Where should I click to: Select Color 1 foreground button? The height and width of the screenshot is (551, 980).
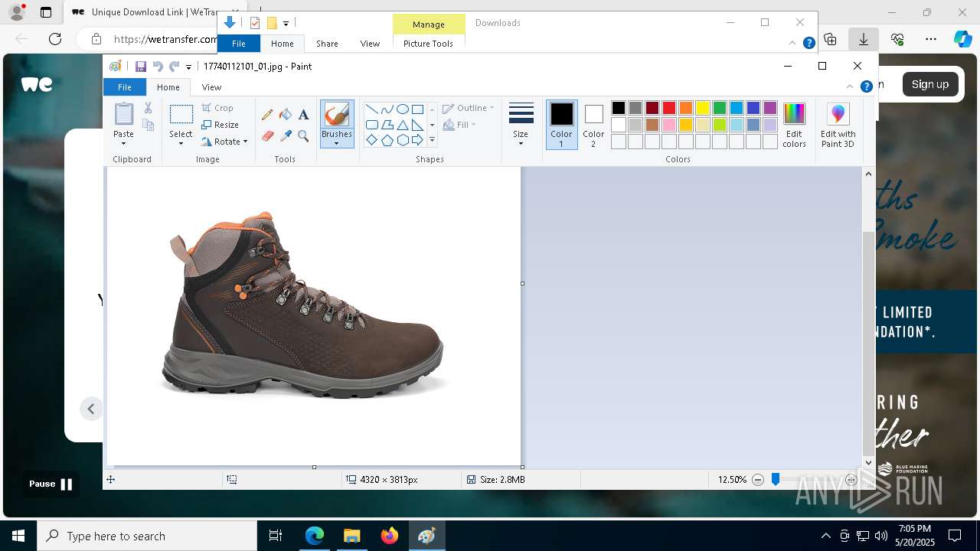pyautogui.click(x=561, y=126)
